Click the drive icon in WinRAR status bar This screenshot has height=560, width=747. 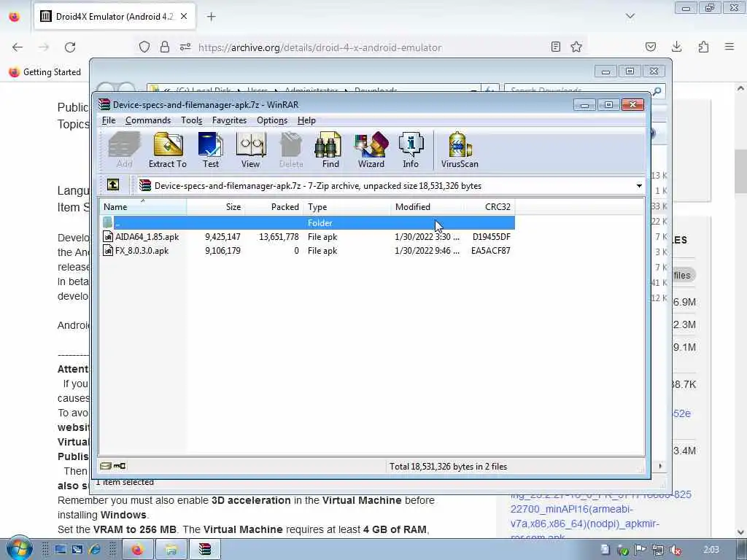coord(106,466)
